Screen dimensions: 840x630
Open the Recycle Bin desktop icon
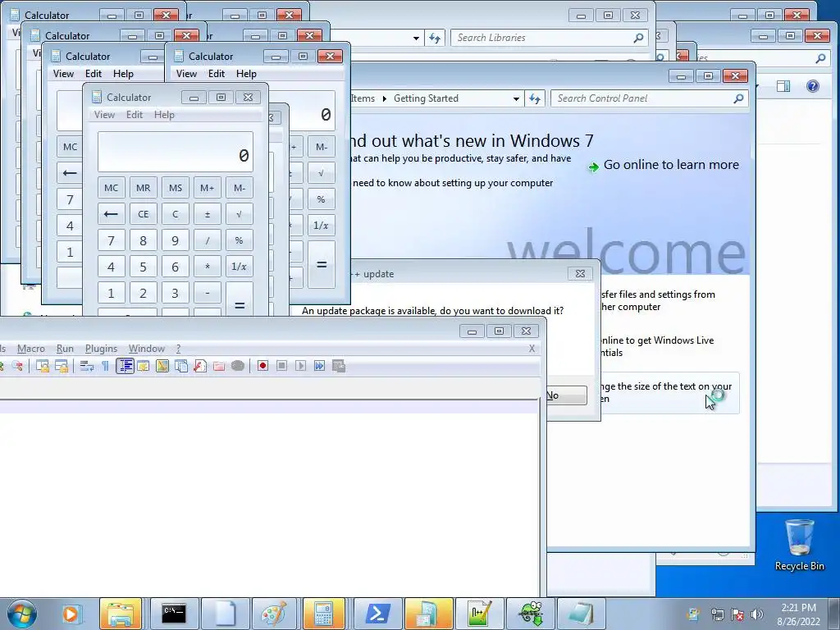799,545
